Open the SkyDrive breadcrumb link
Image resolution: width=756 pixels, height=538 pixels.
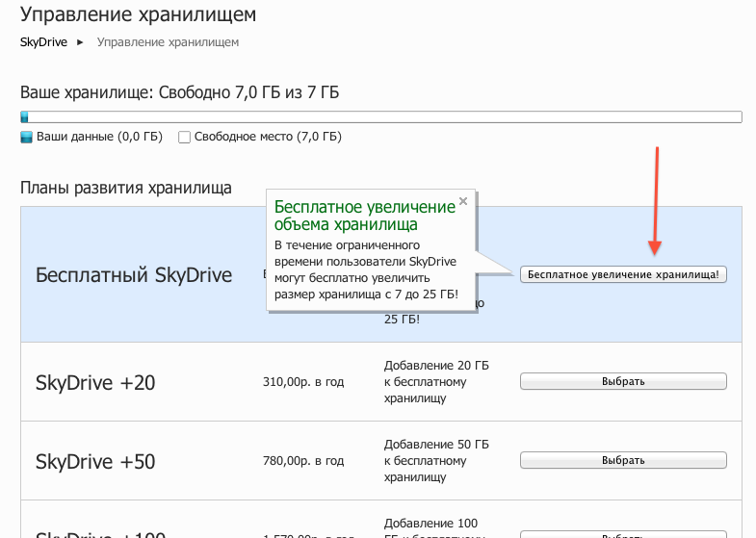(43, 42)
